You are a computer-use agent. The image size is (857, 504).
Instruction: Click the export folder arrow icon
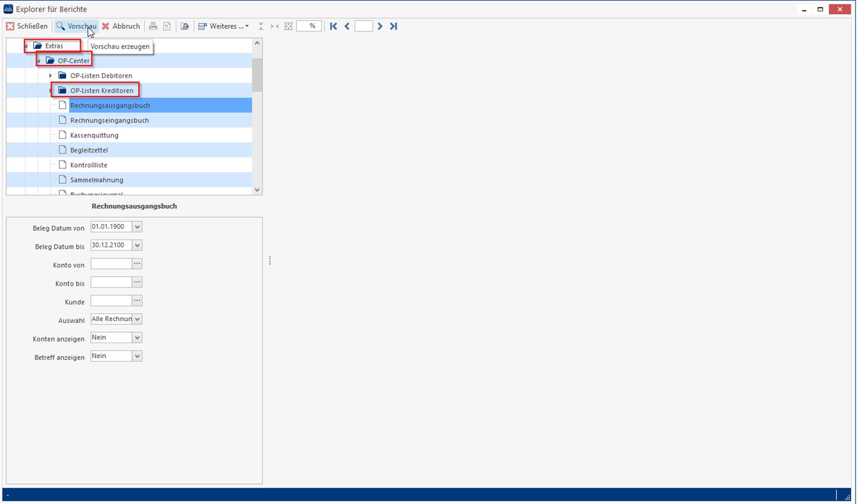pos(185,26)
